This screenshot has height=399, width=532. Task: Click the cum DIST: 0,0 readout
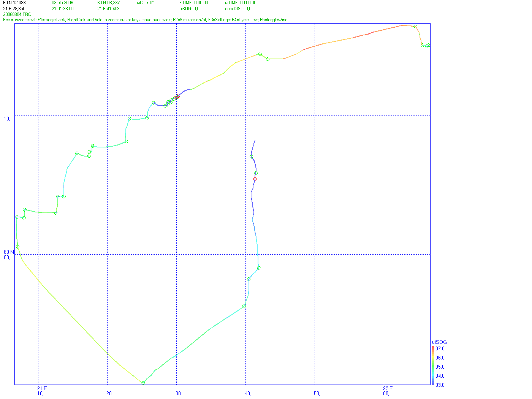click(238, 9)
